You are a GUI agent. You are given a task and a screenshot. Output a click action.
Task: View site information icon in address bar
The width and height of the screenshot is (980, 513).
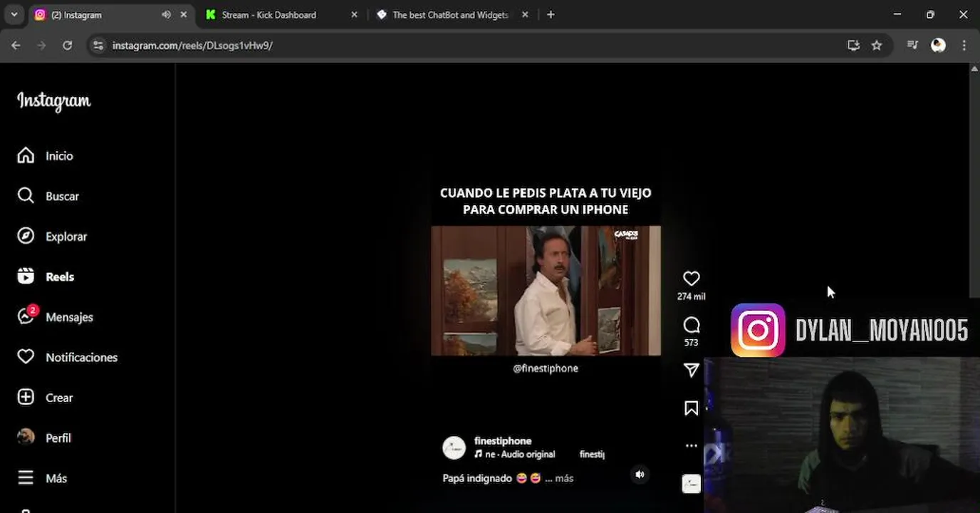tap(98, 46)
